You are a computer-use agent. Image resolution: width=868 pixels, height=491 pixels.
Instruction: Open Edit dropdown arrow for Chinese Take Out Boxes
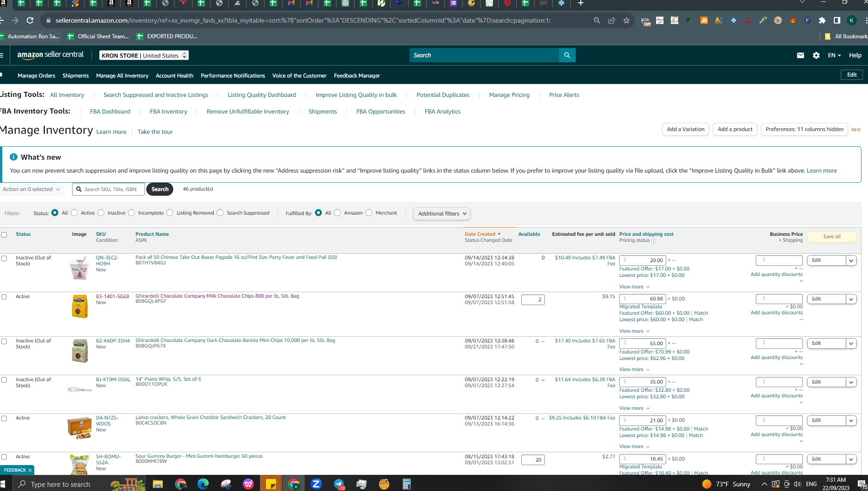point(851,261)
